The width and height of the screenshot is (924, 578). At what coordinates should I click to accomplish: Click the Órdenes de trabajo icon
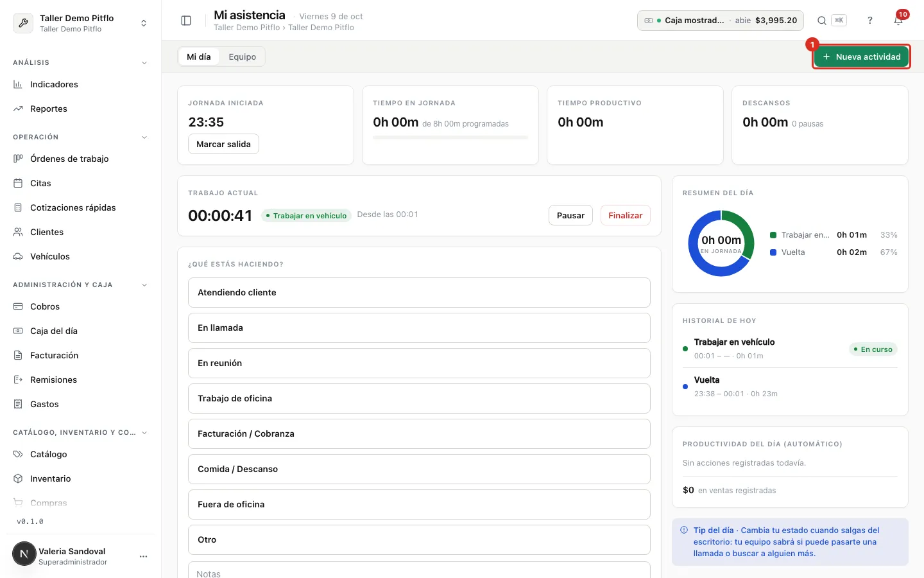pos(18,159)
